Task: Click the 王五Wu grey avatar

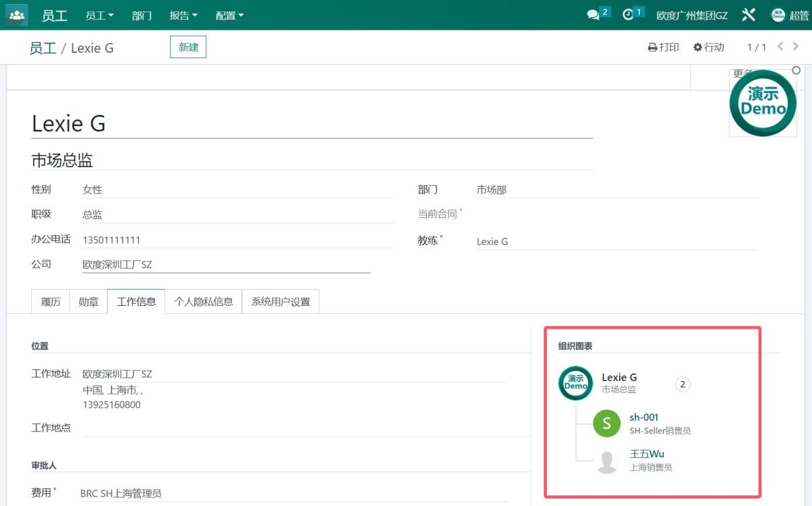Action: click(x=606, y=461)
